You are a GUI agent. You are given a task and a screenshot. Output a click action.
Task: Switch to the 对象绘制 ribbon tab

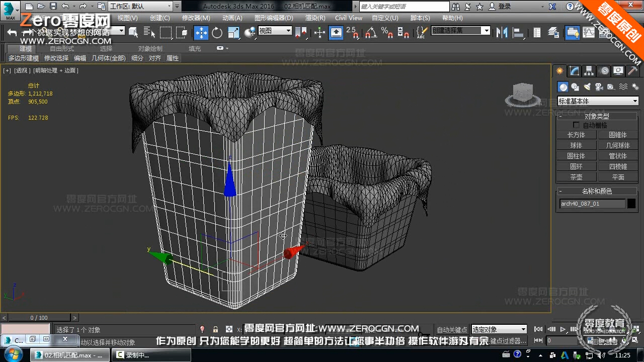(x=150, y=49)
